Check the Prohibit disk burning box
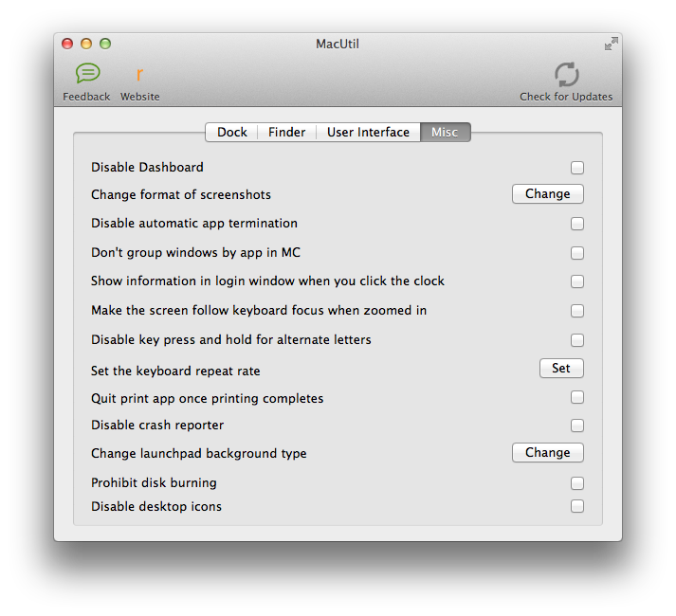Image resolution: width=676 pixels, height=616 pixels. (x=577, y=483)
